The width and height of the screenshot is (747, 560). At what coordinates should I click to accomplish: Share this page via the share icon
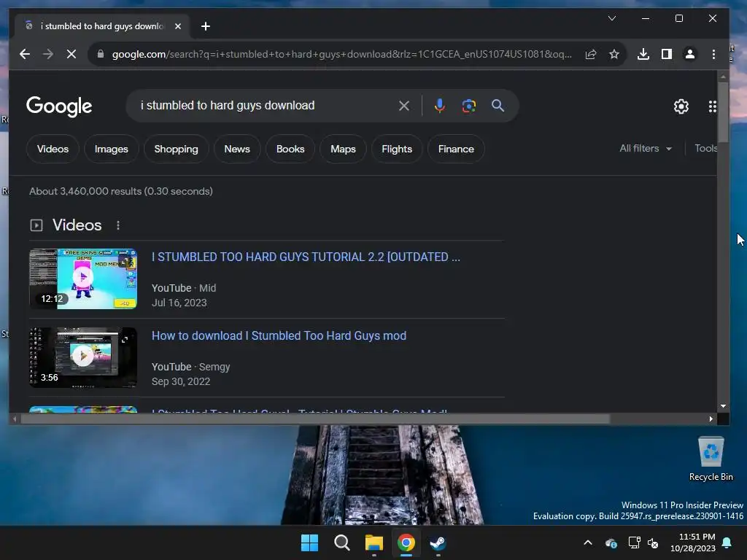coord(591,54)
